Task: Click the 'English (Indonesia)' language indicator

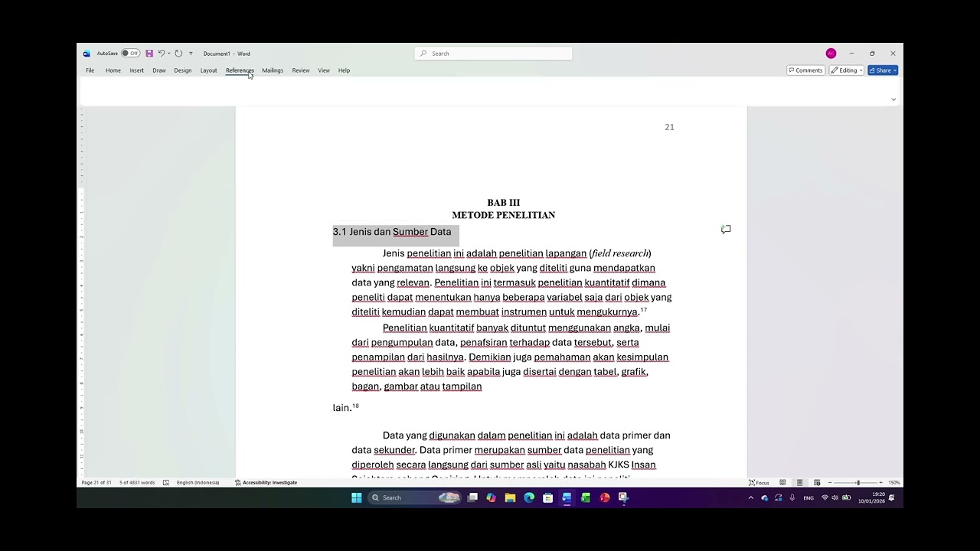Action: pos(198,483)
